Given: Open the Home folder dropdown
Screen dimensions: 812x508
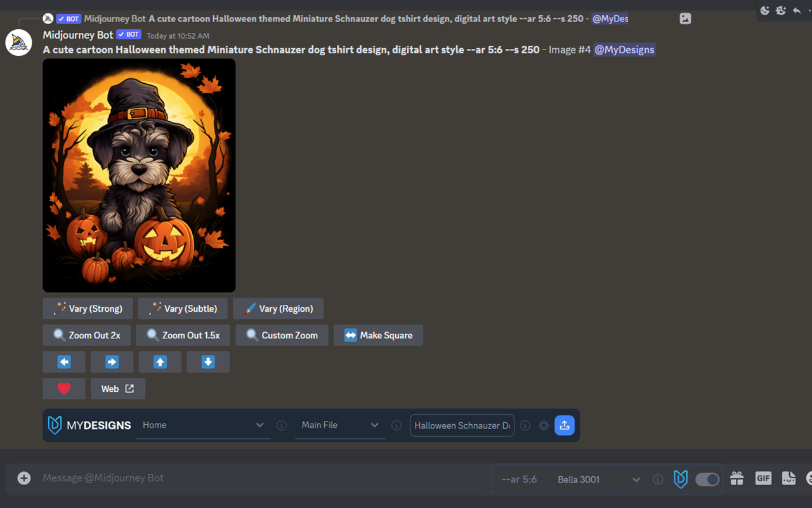Looking at the screenshot, I should coord(203,425).
